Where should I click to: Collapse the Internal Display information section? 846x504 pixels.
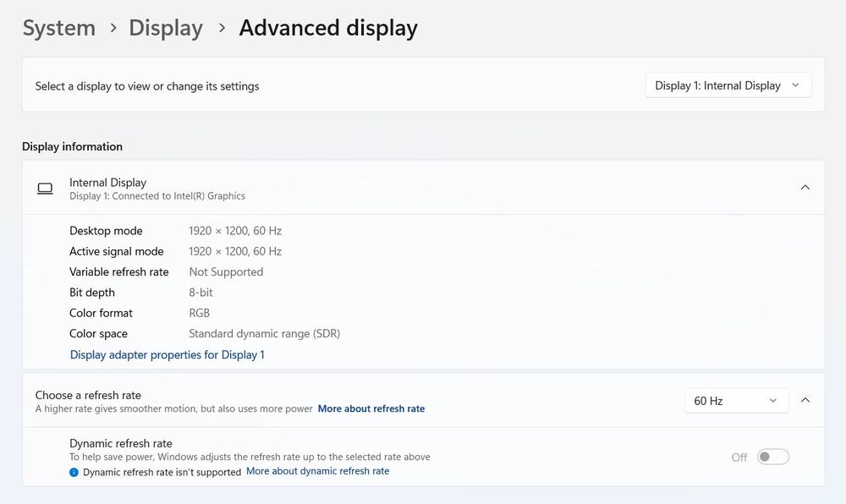tap(805, 187)
